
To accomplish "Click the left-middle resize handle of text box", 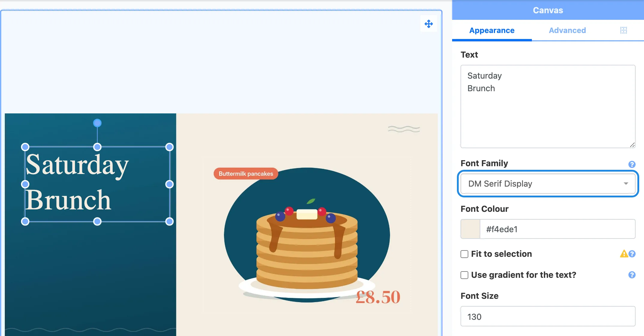I will [25, 184].
